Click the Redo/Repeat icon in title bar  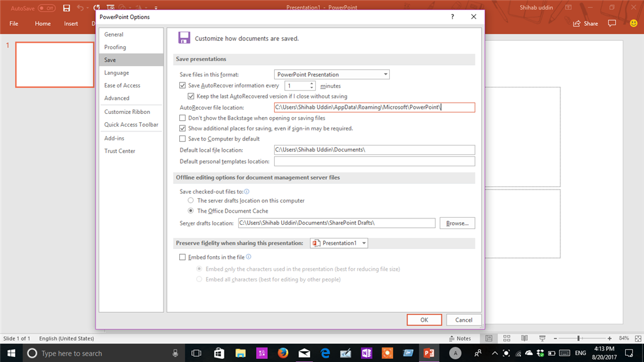coord(96,8)
